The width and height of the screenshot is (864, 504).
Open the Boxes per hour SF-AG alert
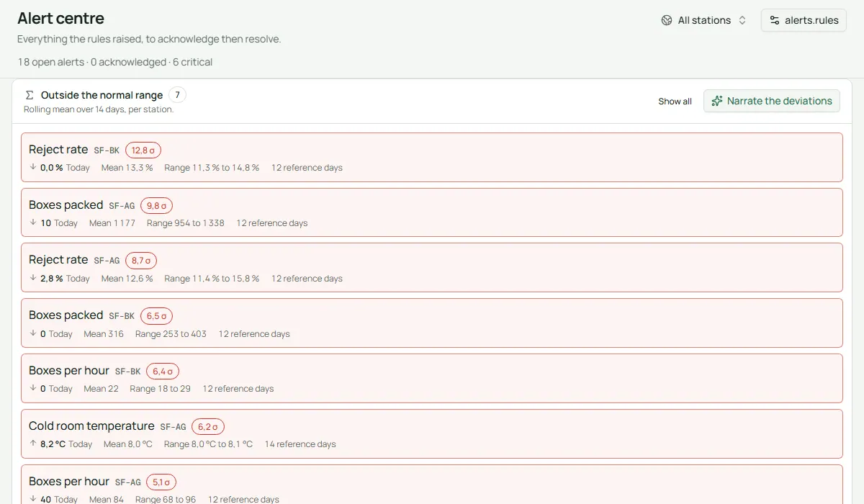pos(432,484)
